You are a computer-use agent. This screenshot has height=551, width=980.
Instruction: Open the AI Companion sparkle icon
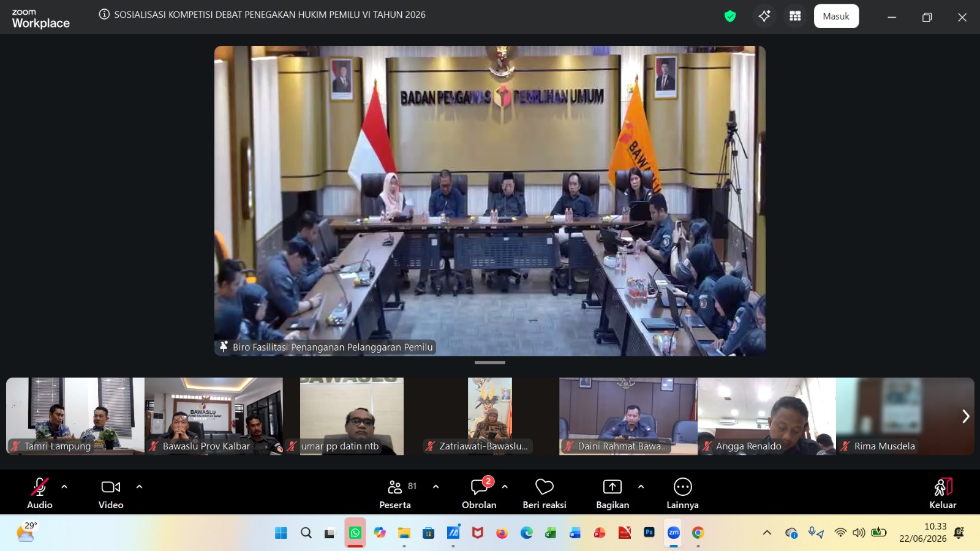pyautogui.click(x=764, y=17)
